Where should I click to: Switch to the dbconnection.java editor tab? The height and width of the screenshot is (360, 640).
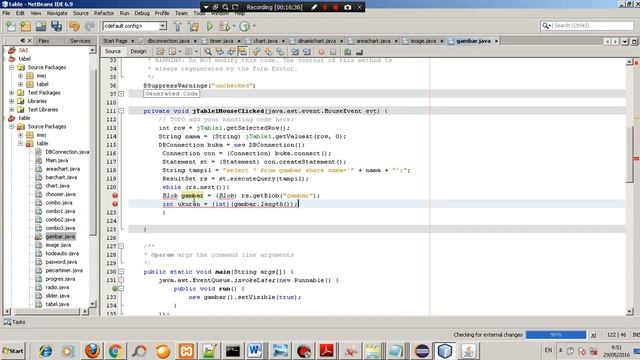tap(168, 41)
